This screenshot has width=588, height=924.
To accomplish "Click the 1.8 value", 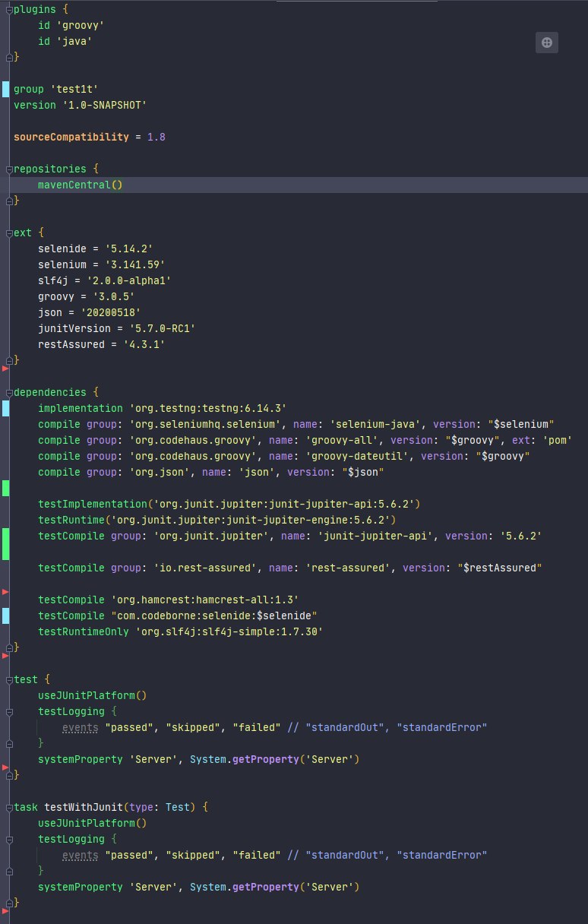I will (156, 137).
